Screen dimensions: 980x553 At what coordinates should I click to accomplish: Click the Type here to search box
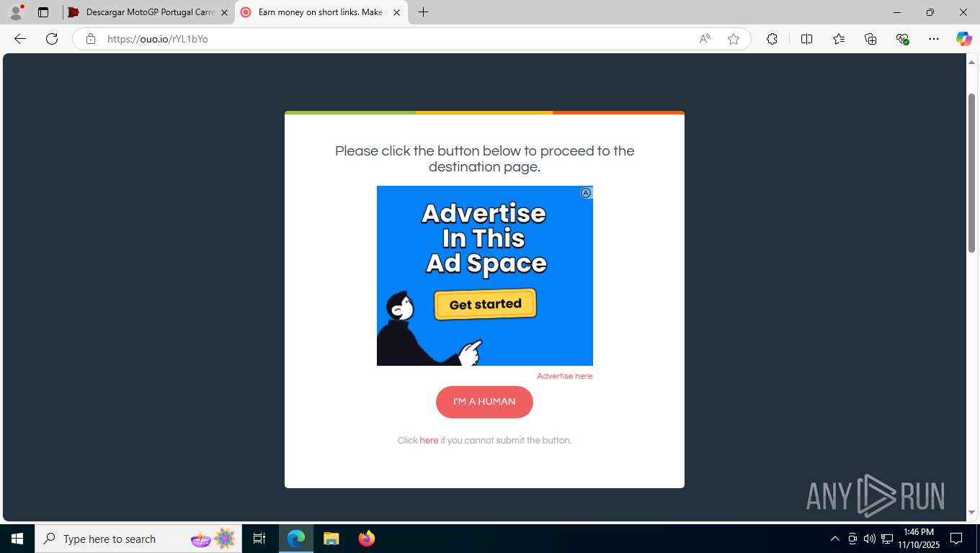(x=138, y=539)
